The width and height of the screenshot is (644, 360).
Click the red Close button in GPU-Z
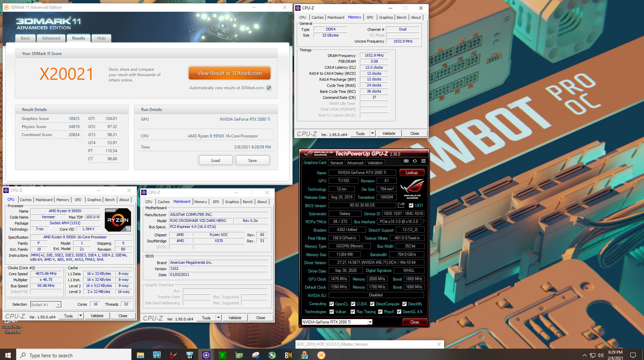[415, 322]
